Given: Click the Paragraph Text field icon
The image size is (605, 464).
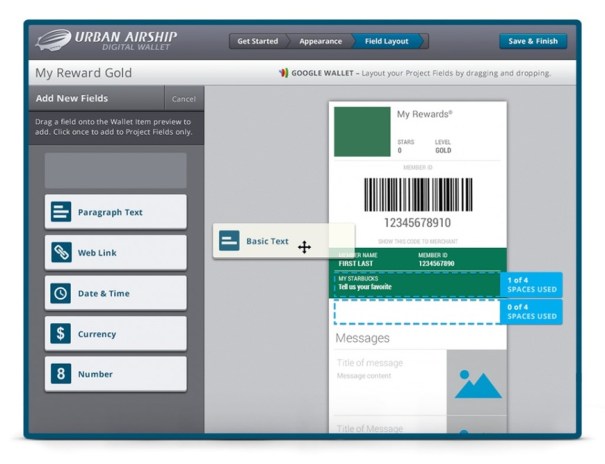Looking at the screenshot, I should pyautogui.click(x=61, y=212).
